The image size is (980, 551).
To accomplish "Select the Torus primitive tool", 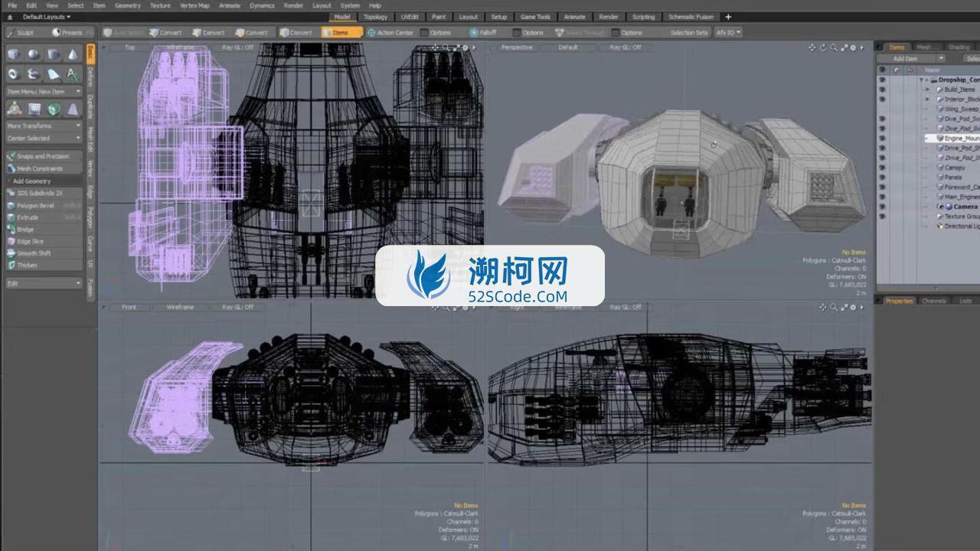I will tap(15, 74).
